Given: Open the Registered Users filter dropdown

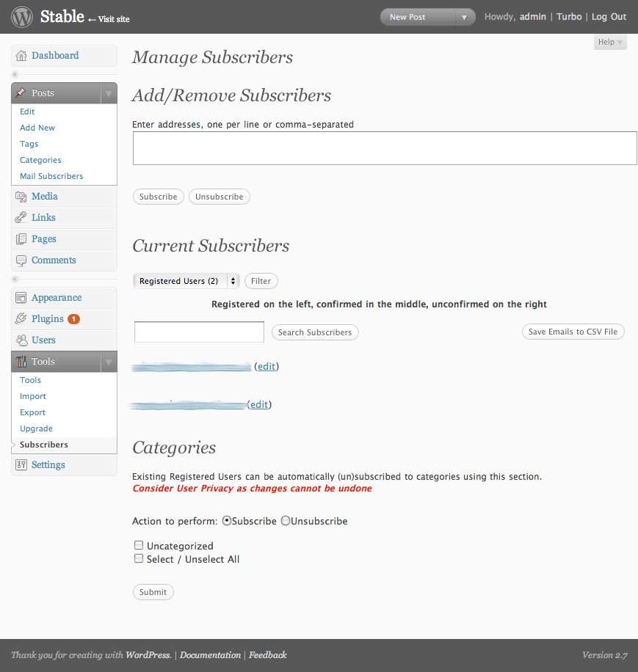Looking at the screenshot, I should (186, 281).
